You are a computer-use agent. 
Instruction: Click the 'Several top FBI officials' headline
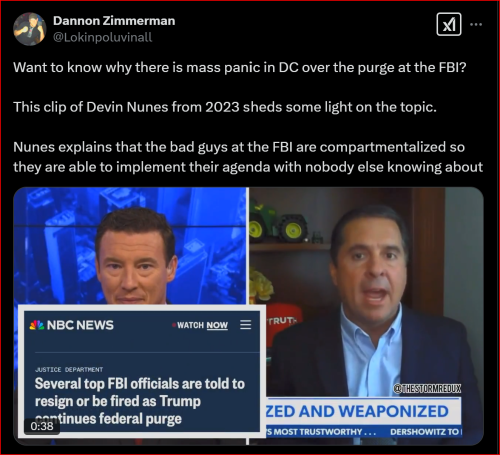point(140,401)
